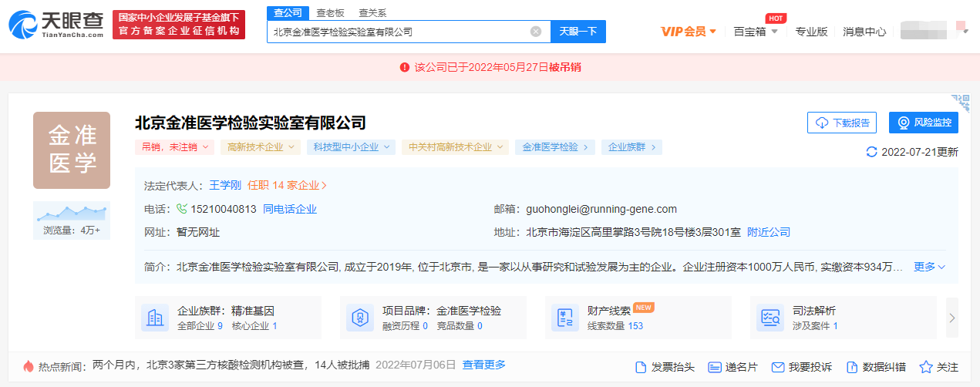Open the 金准医学检验 tag link
The height and width of the screenshot is (387, 980).
[554, 146]
